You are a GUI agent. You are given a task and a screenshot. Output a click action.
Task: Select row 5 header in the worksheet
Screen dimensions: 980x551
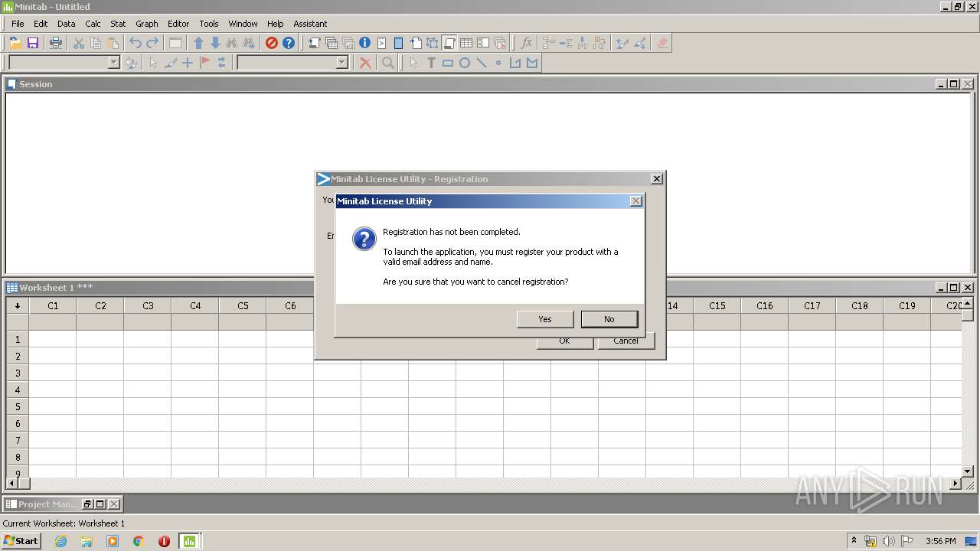tap(18, 406)
